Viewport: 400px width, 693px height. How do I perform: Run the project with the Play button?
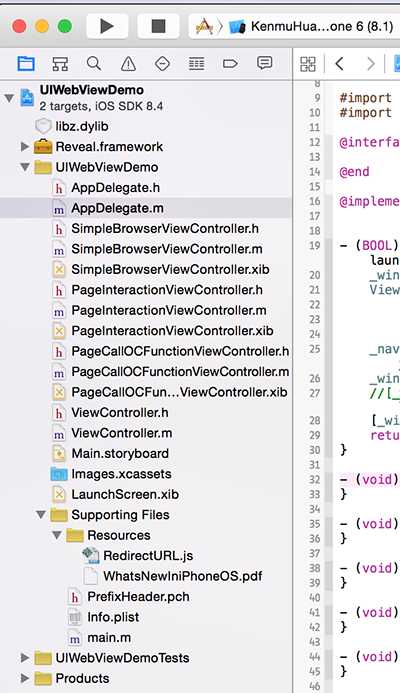107,27
